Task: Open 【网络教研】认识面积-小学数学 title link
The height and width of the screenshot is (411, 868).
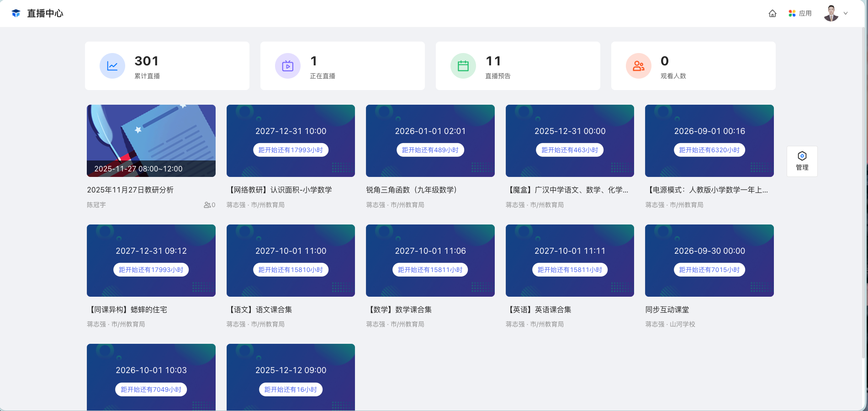Action: pos(279,190)
